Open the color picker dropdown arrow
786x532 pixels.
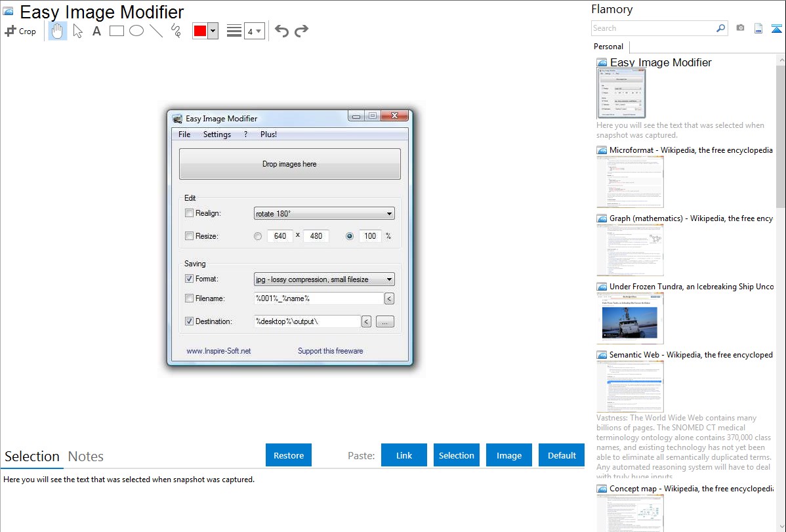[x=213, y=31]
